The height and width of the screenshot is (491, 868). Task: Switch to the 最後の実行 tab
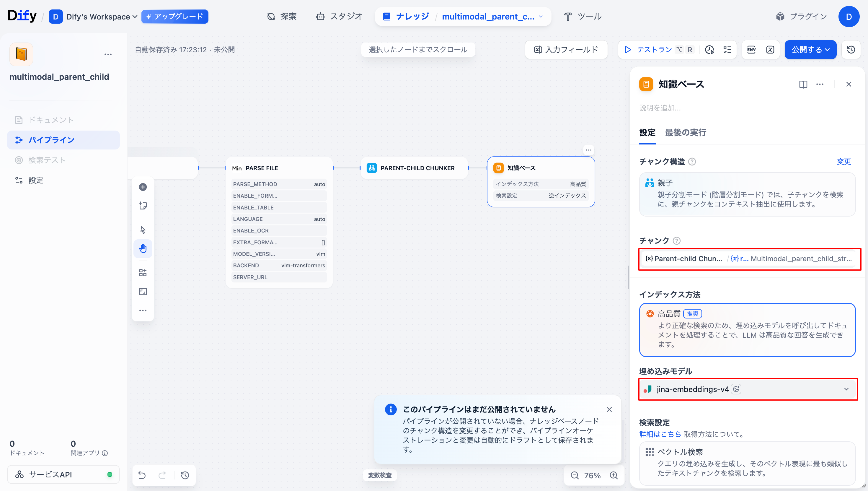(685, 133)
